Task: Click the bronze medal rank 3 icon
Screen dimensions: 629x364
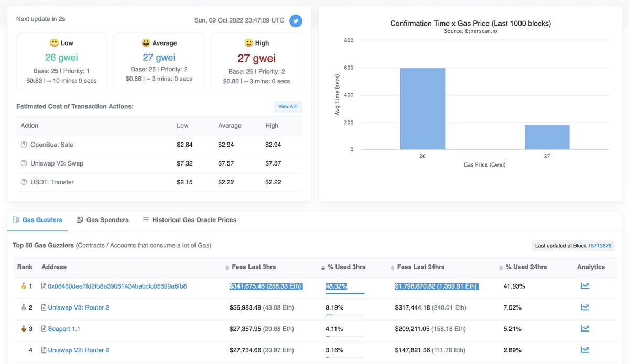Action: click(23, 329)
